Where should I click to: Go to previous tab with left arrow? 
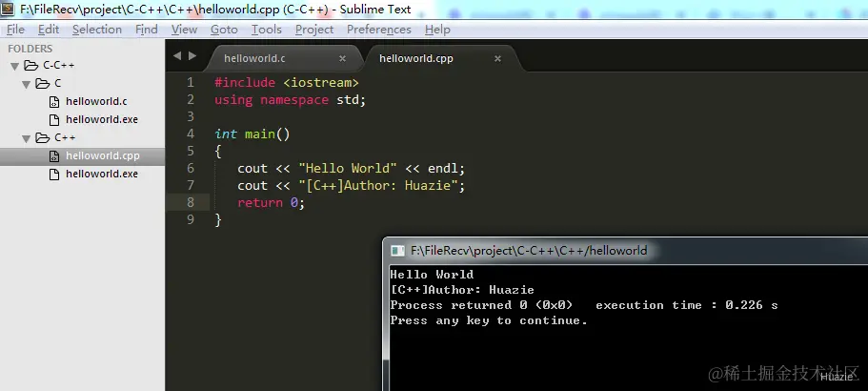click(177, 55)
